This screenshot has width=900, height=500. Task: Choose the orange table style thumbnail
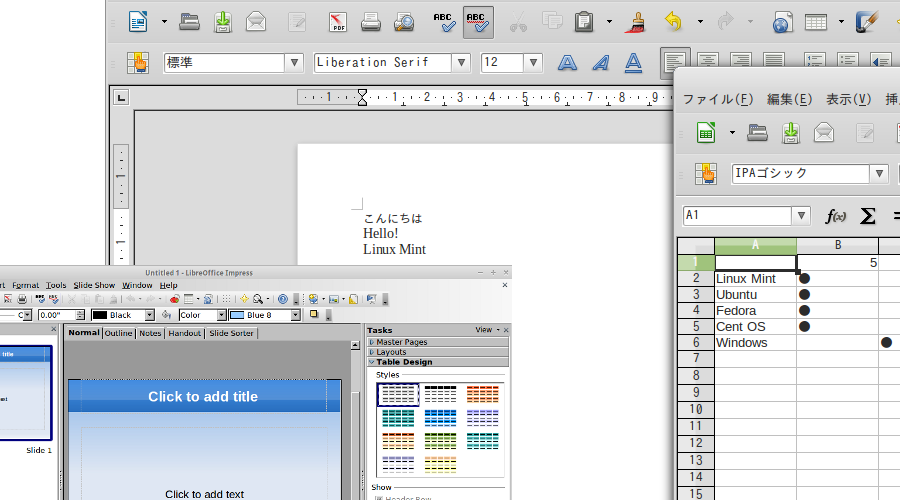tap(482, 394)
